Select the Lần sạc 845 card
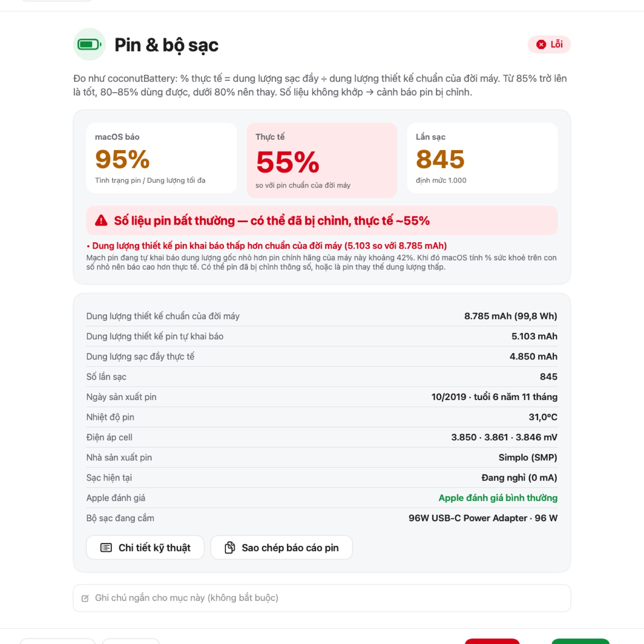Image resolution: width=644 pixels, height=644 pixels. tap(482, 158)
